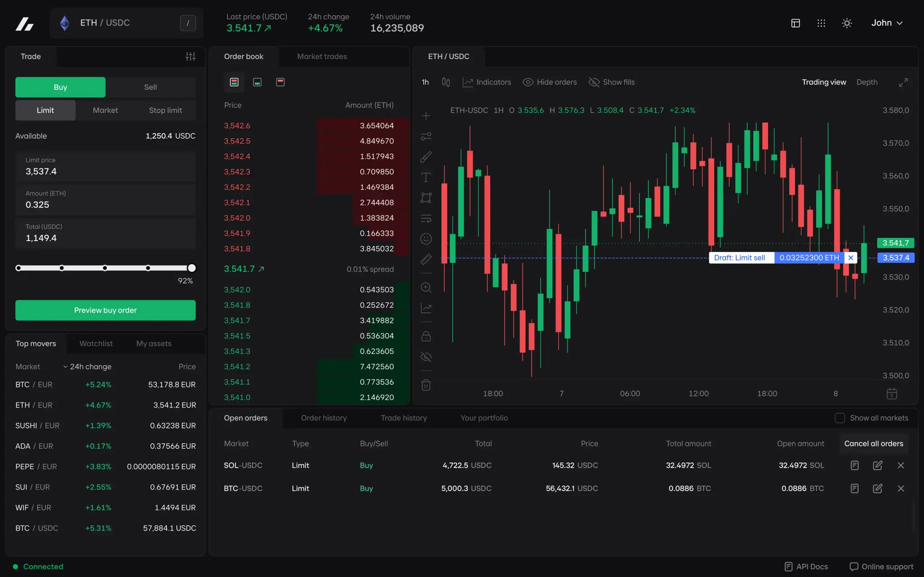Screen dimensions: 924x577
Task: Enable Show fills on the chart
Action: (611, 82)
